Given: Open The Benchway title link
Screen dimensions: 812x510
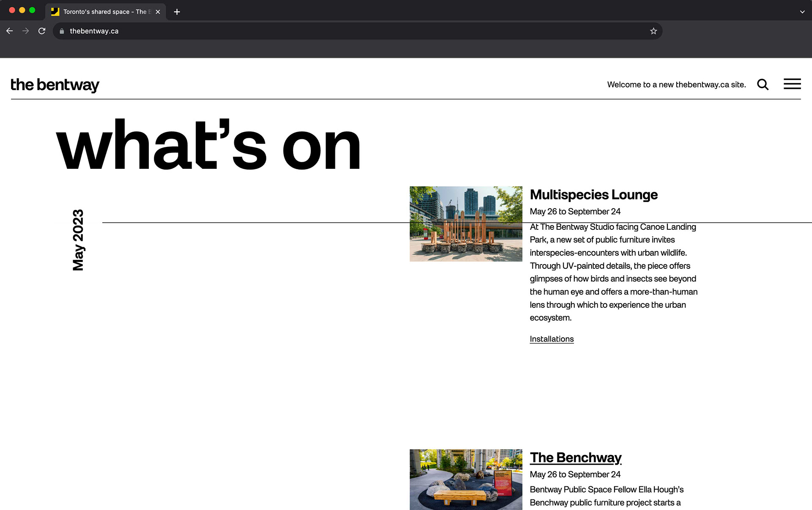Looking at the screenshot, I should click(x=576, y=458).
